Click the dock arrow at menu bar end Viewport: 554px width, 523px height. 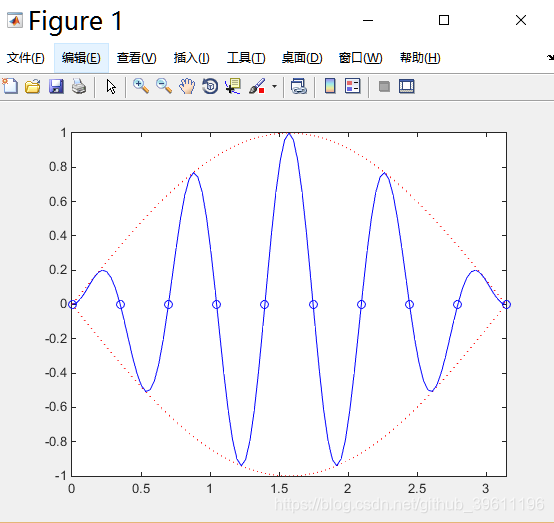pyautogui.click(x=550, y=57)
